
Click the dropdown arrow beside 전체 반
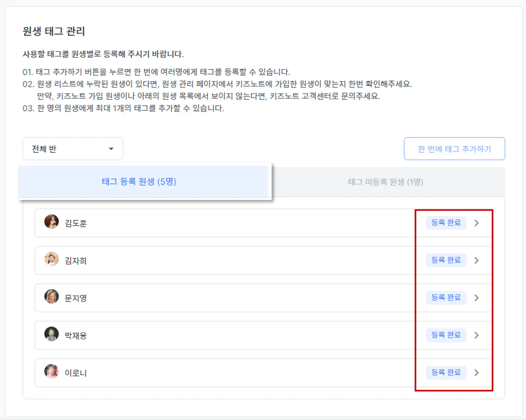tap(111, 149)
